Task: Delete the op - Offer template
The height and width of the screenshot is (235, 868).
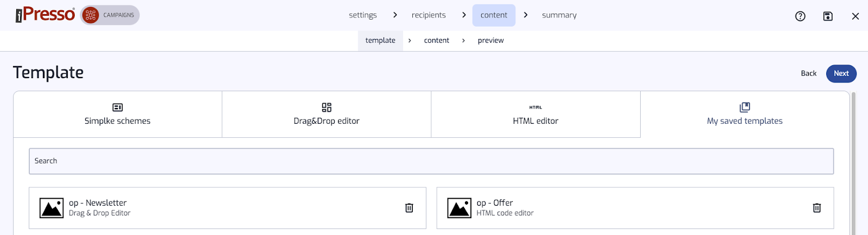Action: (817, 208)
